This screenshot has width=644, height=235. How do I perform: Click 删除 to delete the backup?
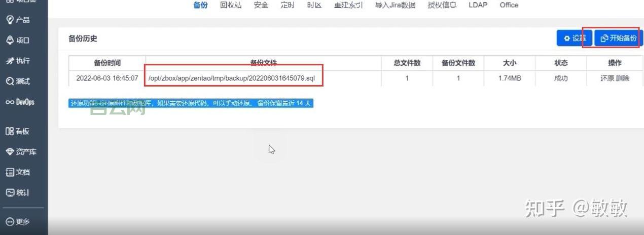tap(623, 79)
